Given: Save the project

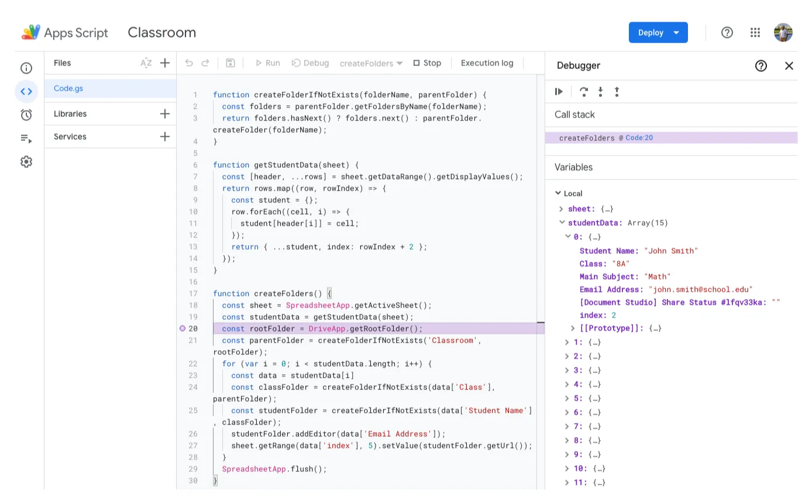Looking at the screenshot, I should point(230,63).
